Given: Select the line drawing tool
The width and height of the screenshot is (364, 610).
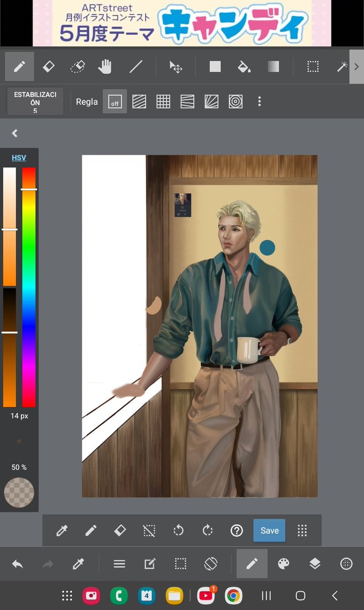Looking at the screenshot, I should pos(136,67).
